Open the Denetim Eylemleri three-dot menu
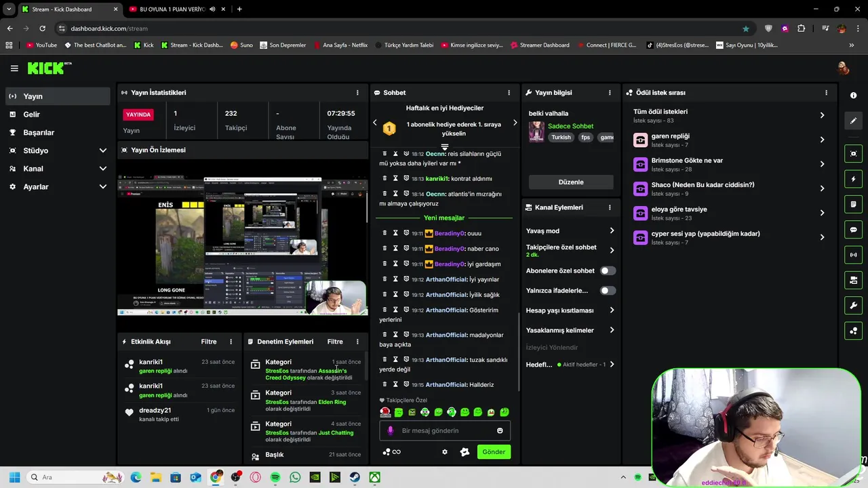Screen dimensions: 868x488 (357, 342)
